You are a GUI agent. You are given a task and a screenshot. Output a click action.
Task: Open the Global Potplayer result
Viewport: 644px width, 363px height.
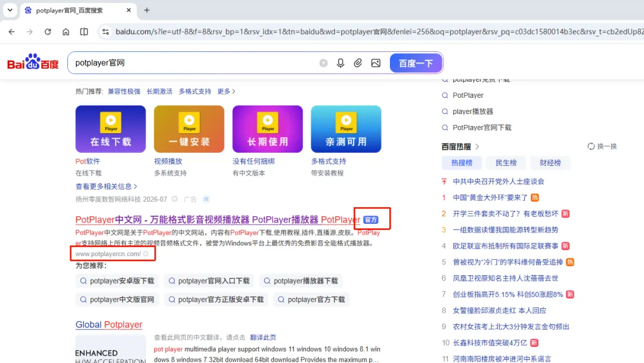[x=109, y=324]
